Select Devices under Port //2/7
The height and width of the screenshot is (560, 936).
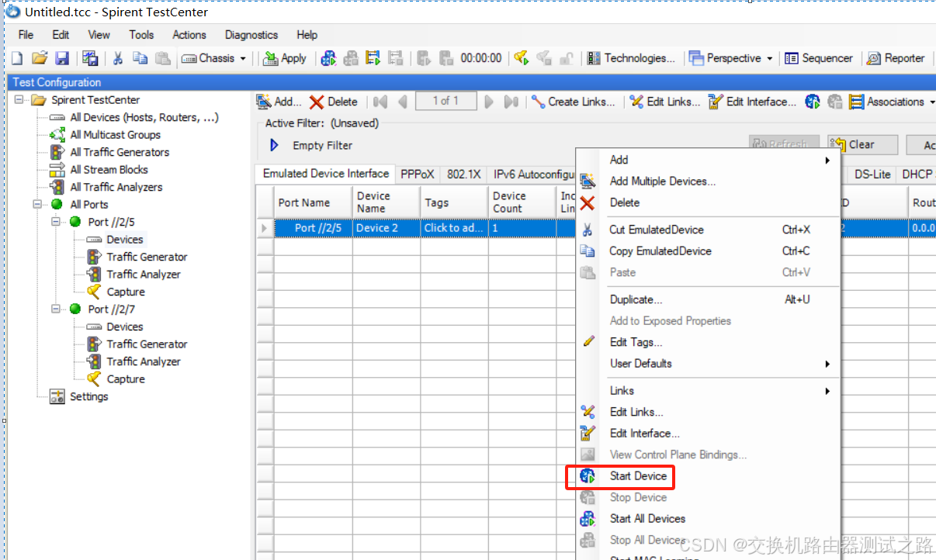coord(125,327)
